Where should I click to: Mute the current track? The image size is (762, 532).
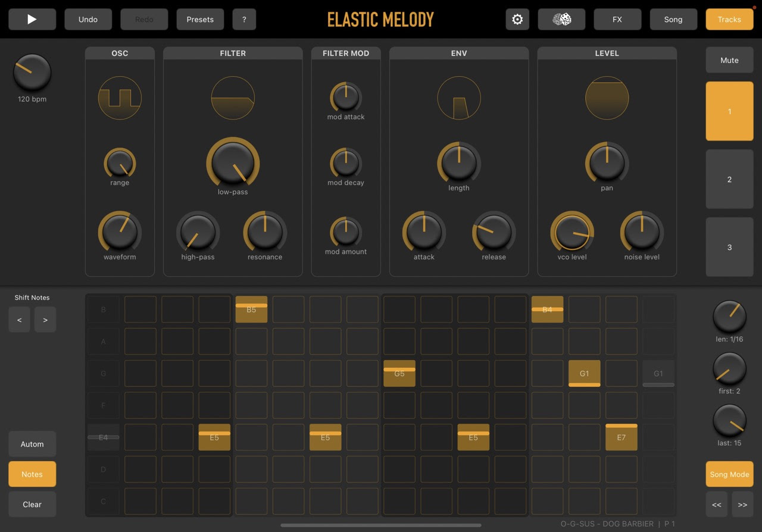[x=729, y=60]
